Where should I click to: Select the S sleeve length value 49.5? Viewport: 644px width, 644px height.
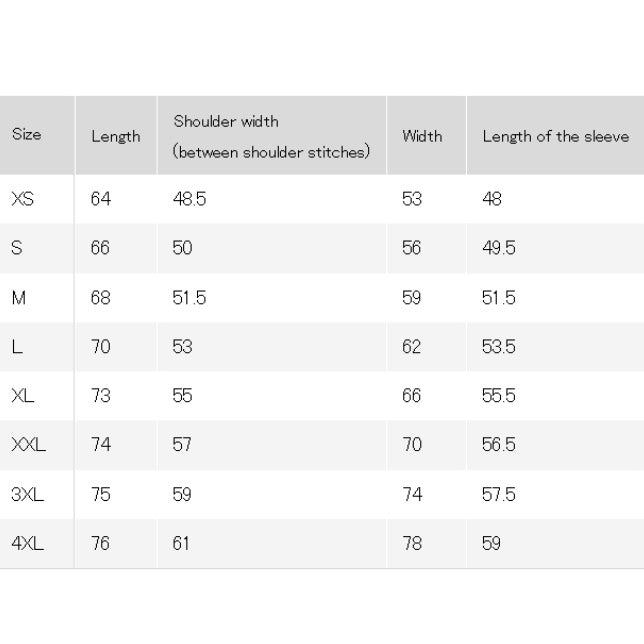(x=499, y=248)
